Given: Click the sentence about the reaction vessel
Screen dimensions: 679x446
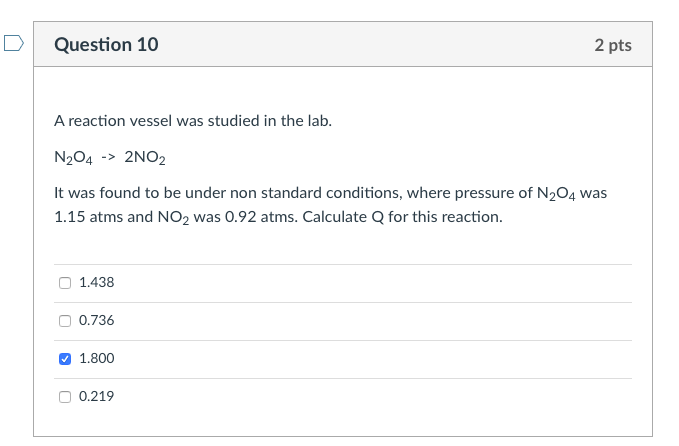Looking at the screenshot, I should (192, 121).
